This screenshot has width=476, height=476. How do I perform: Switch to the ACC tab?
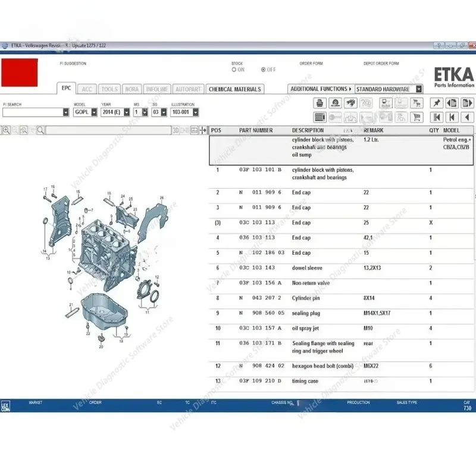click(87, 89)
